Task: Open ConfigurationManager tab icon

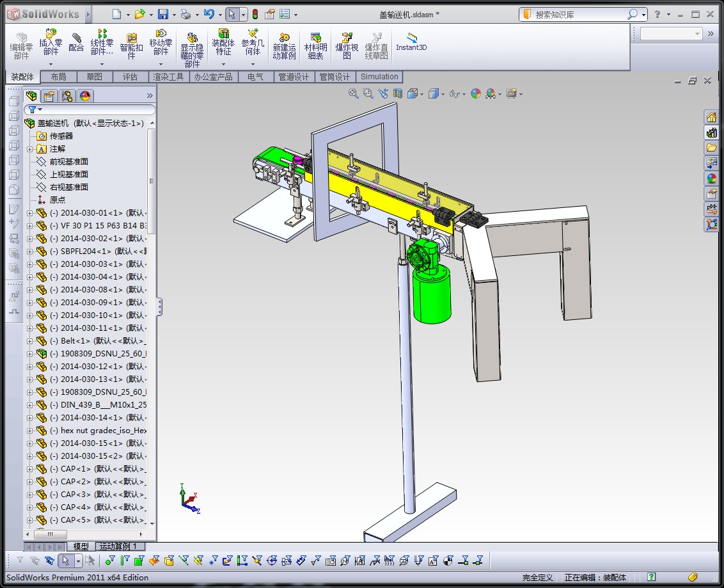Action: [x=67, y=95]
